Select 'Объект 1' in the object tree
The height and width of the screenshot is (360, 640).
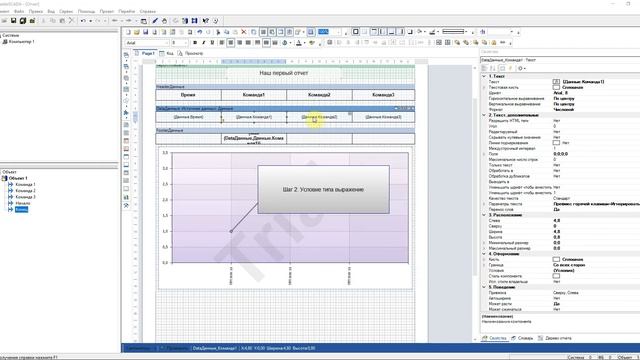pos(18,178)
